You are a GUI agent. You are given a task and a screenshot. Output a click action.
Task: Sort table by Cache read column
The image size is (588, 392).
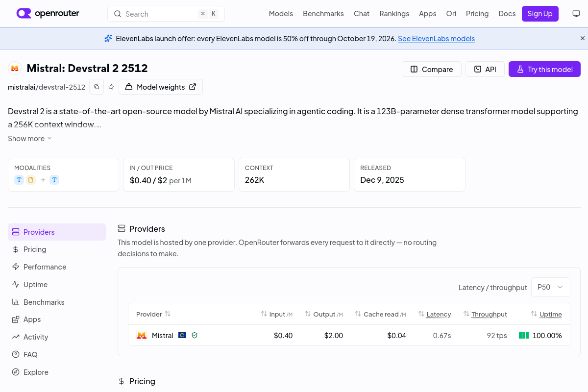(x=381, y=314)
